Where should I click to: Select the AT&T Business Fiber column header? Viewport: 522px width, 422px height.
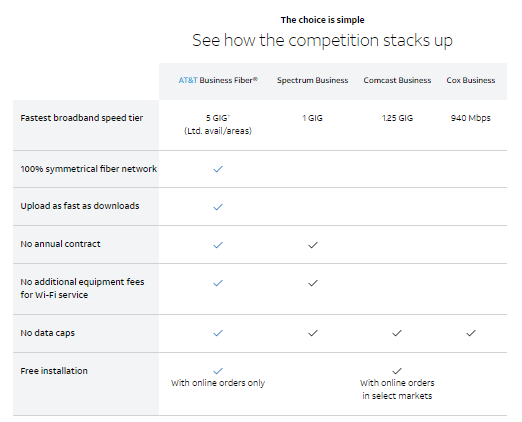pos(218,80)
